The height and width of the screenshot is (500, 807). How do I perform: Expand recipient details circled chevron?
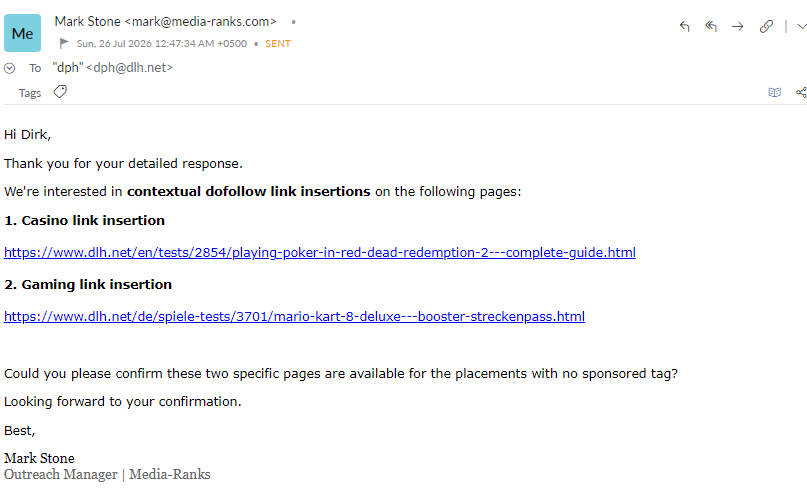pos(9,68)
